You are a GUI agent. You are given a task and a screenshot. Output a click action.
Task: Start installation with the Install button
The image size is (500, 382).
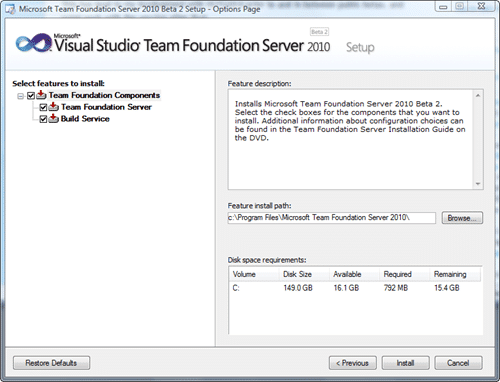(405, 363)
